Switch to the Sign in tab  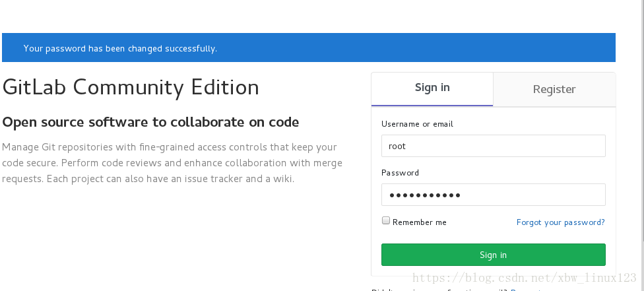click(432, 89)
